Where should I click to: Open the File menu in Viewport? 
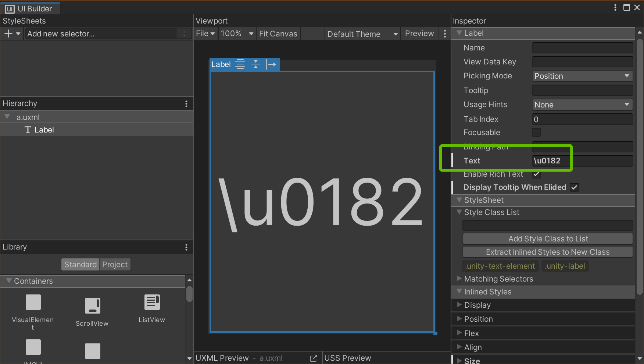(x=205, y=33)
